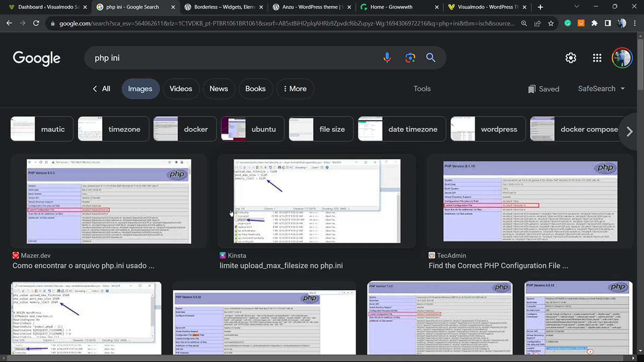This screenshot has height=362, width=644.
Task: Filter by file size suggestion chip
Action: pos(321,129)
